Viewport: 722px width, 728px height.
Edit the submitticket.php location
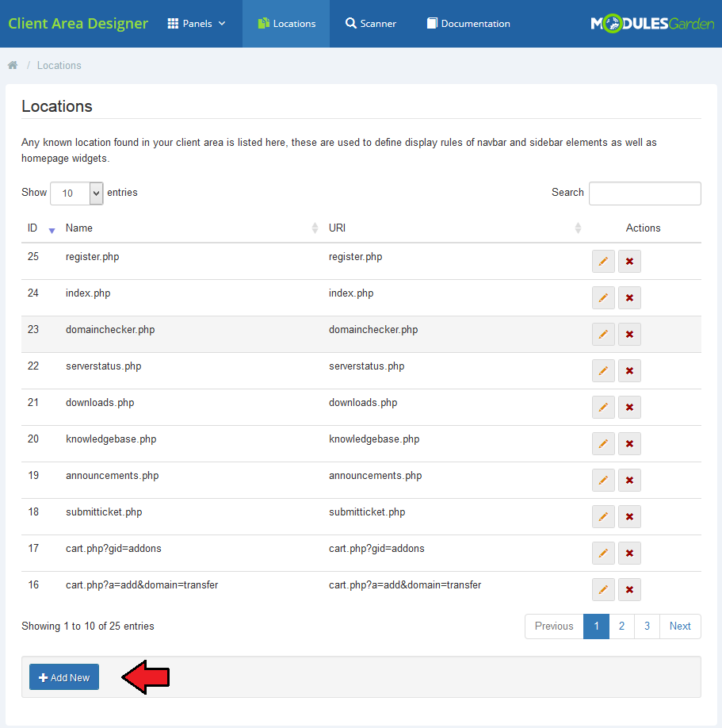[603, 517]
